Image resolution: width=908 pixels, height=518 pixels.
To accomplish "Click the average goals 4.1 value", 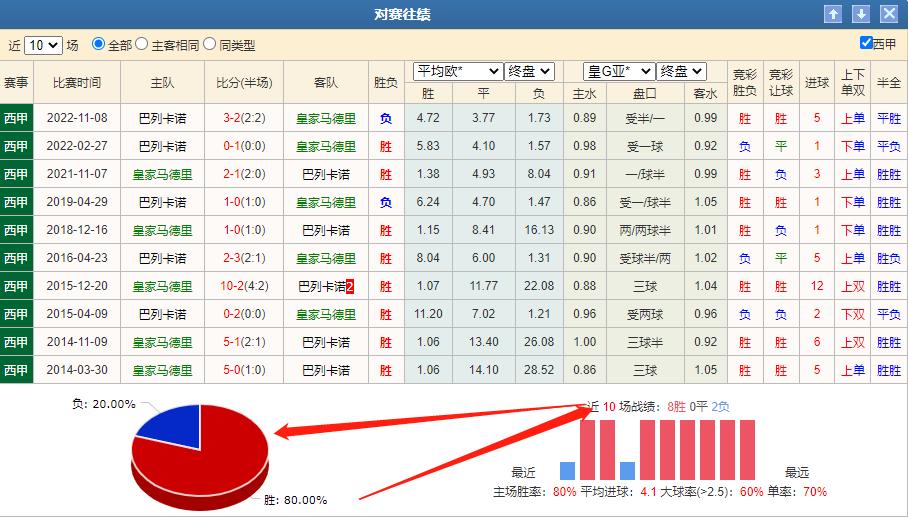I will tap(648, 491).
